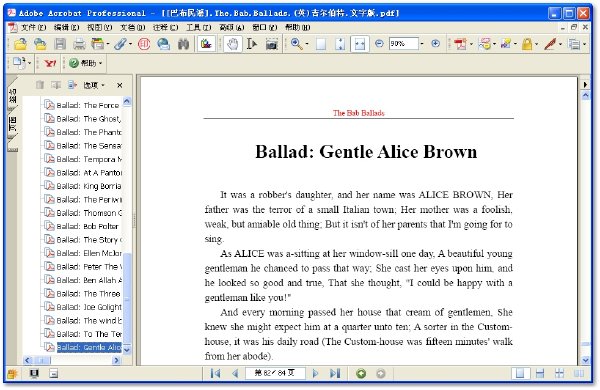
Task: Click the Actual Size page icon
Action: [321, 44]
